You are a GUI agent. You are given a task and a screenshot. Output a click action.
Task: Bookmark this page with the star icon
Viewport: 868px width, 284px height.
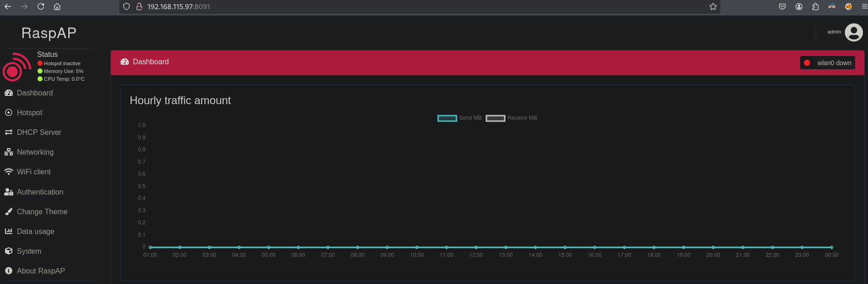[713, 6]
